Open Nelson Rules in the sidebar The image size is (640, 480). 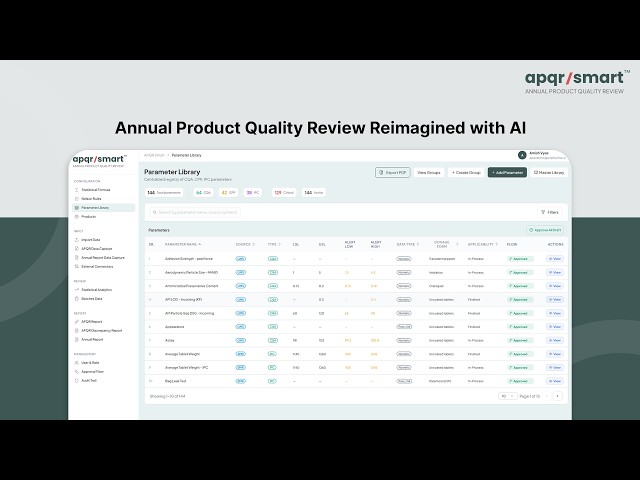tap(92, 199)
